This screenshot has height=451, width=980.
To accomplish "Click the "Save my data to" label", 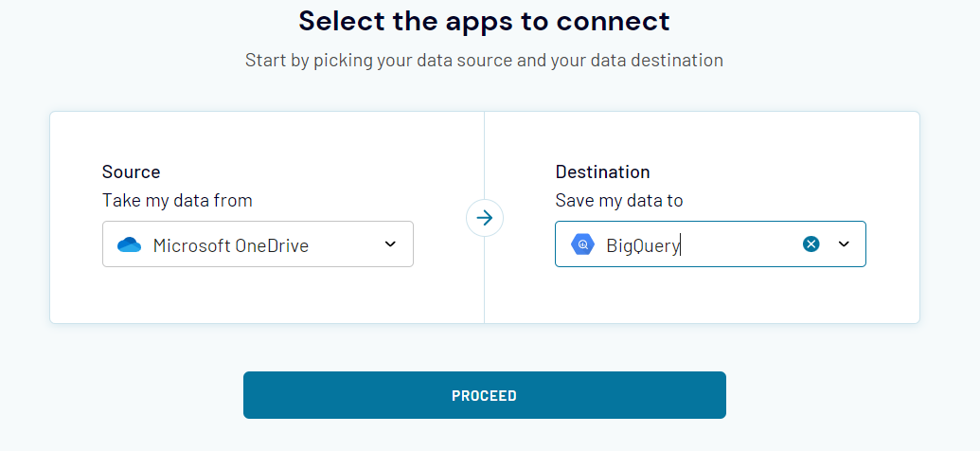I will coord(618,200).
